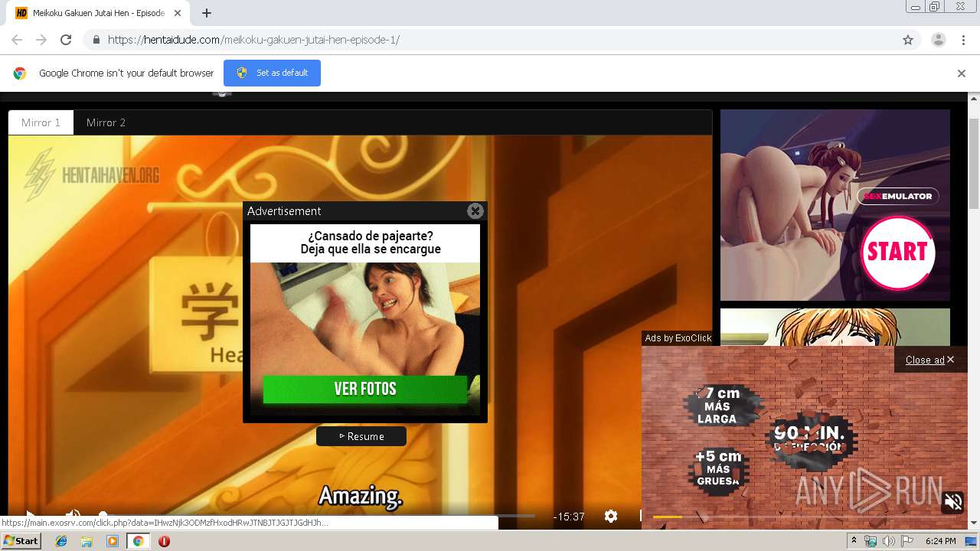Image resolution: width=980 pixels, height=551 pixels.
Task: Go back to the previous page
Action: coord(17,40)
